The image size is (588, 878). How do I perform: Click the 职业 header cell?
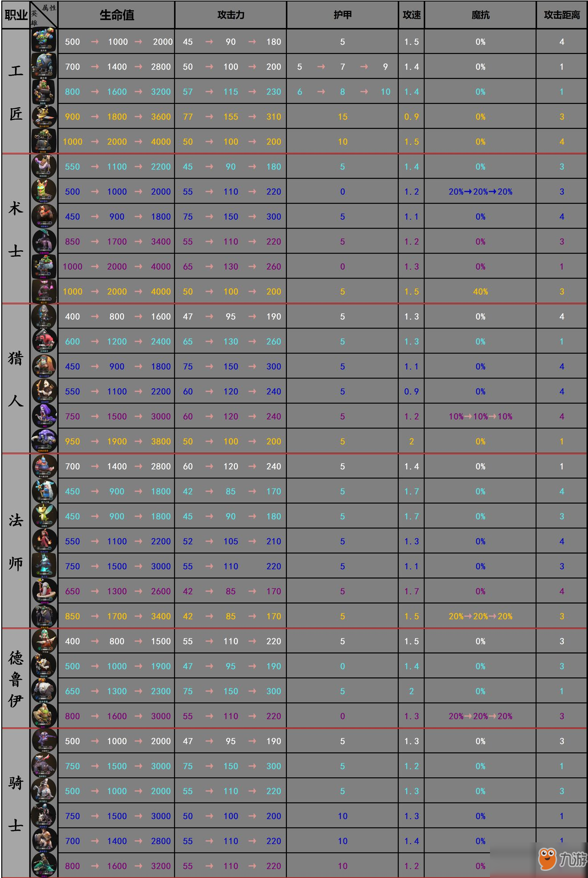click(x=16, y=15)
